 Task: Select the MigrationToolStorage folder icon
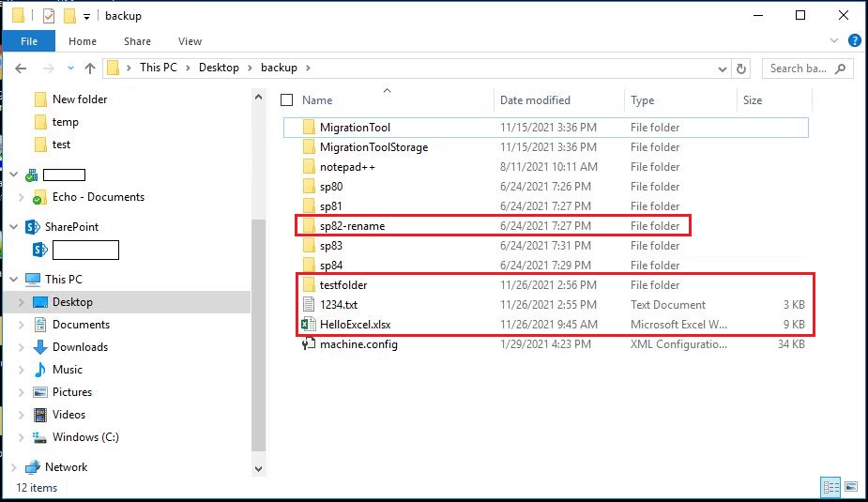tap(309, 147)
